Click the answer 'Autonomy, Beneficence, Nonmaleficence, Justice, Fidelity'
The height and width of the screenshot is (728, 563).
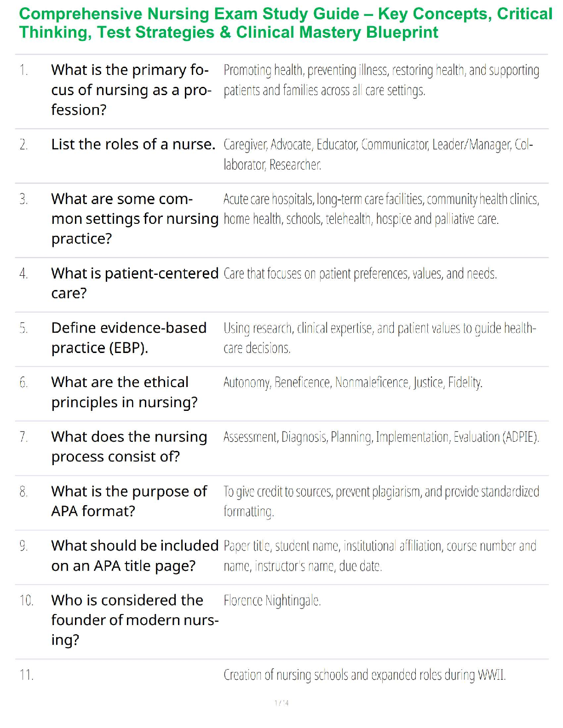(x=353, y=382)
